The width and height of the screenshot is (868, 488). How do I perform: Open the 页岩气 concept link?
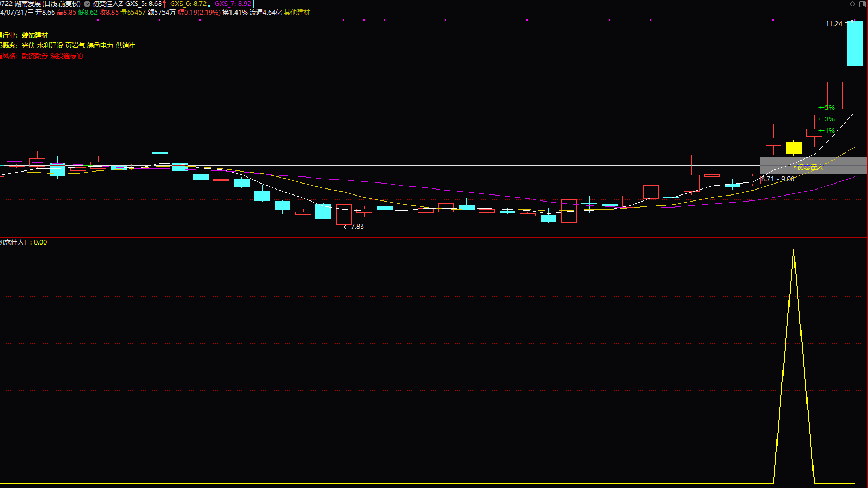(x=75, y=46)
